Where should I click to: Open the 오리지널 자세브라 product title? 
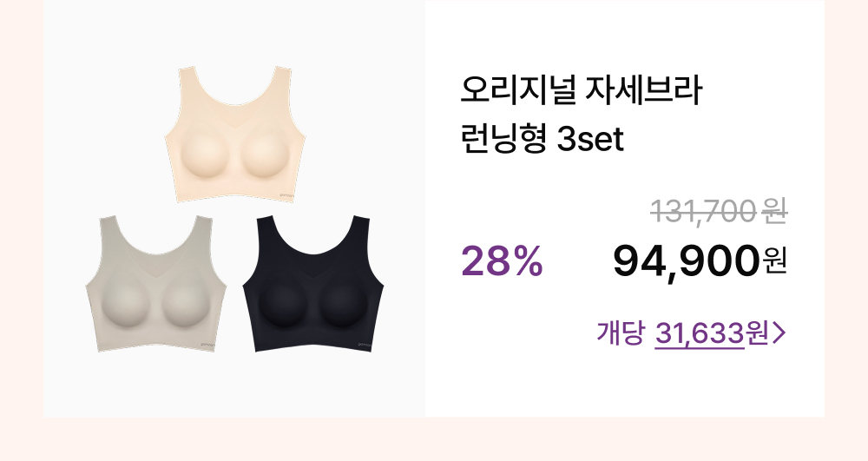click(582, 91)
